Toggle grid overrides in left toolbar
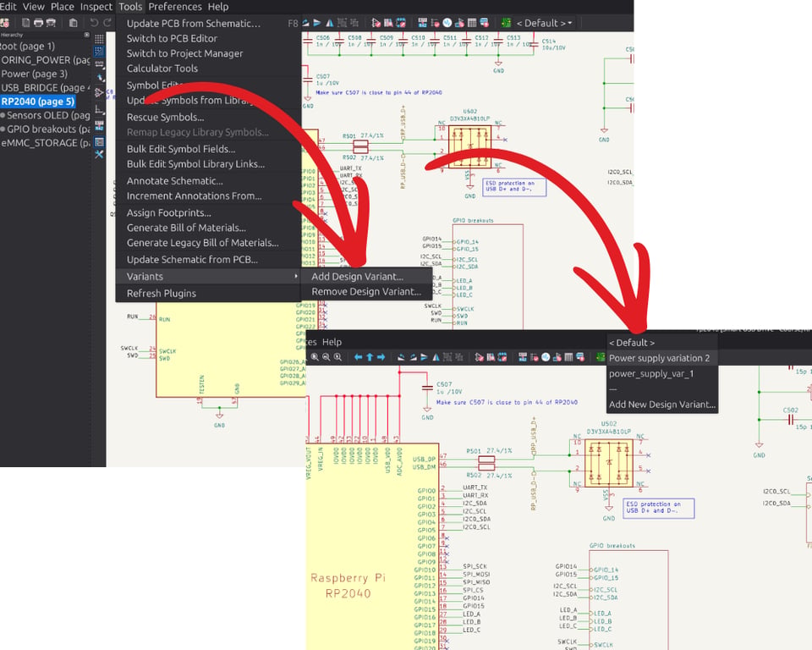Image resolution: width=812 pixels, height=650 pixels. [99, 52]
